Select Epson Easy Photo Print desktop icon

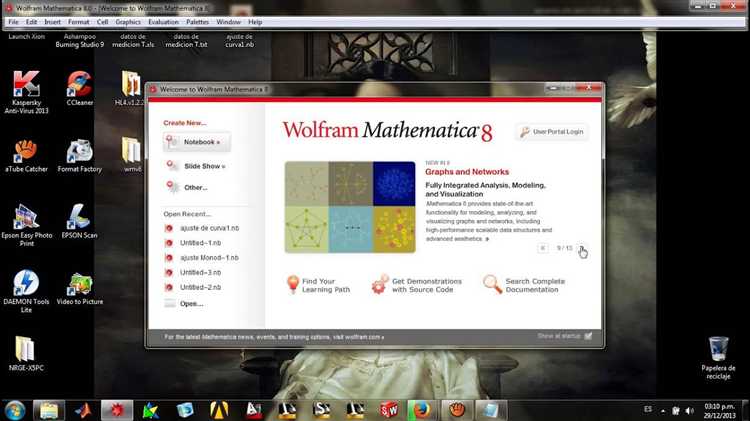pos(26,225)
